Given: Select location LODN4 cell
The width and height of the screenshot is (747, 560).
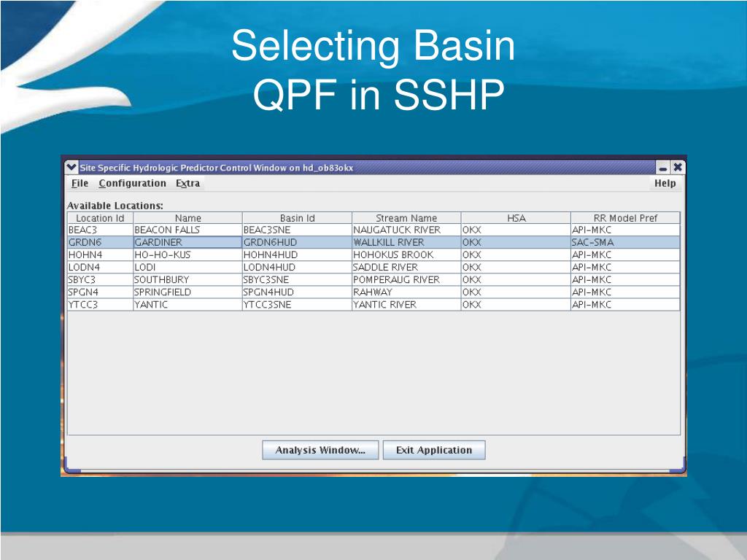Looking at the screenshot, I should [100, 267].
